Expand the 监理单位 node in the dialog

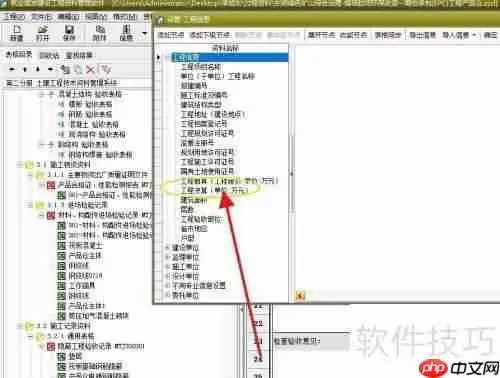168,257
